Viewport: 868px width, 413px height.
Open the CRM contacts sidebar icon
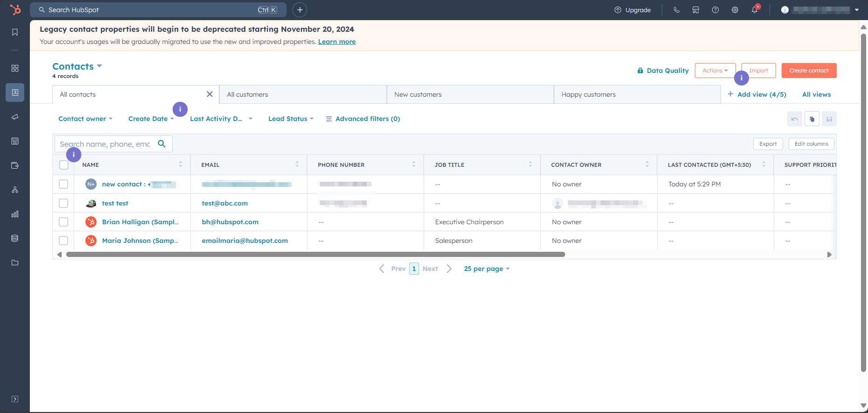(x=15, y=93)
